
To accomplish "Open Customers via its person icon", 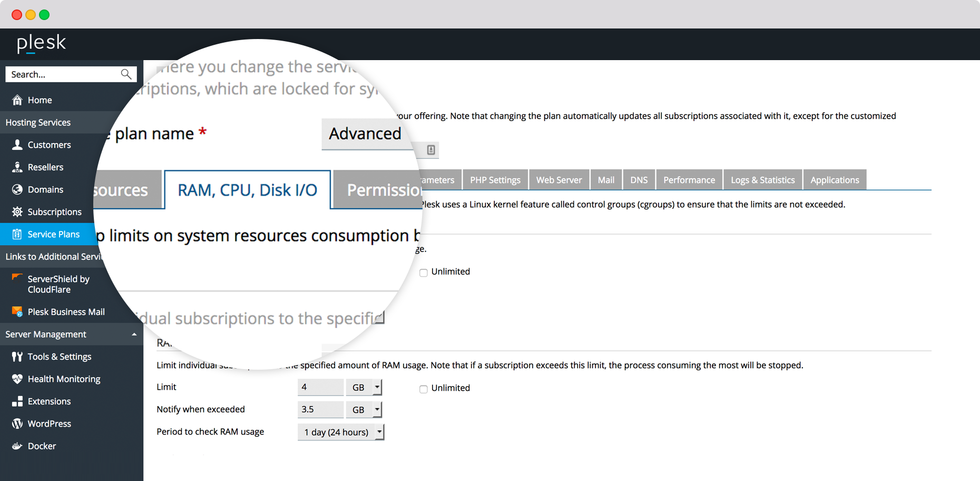I will click(17, 145).
